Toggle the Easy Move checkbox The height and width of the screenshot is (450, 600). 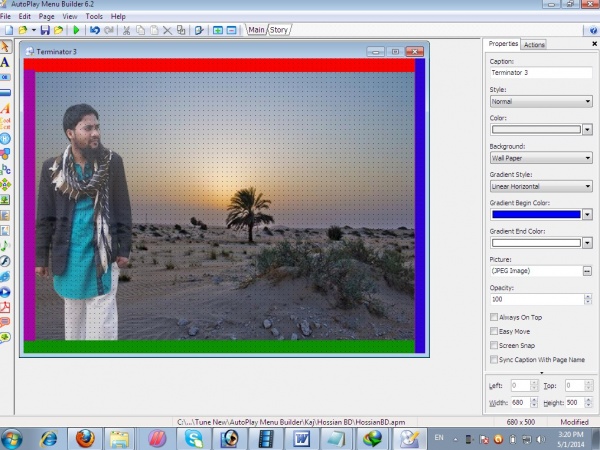tap(494, 331)
